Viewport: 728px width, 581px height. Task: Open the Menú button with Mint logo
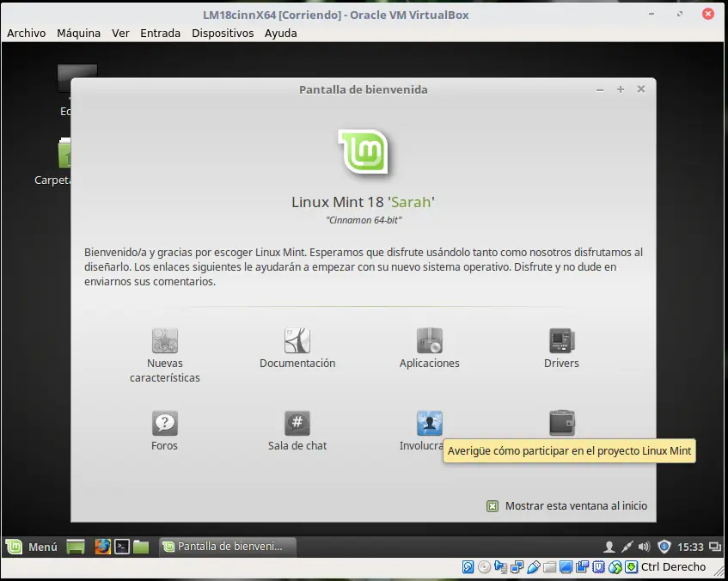tap(32, 547)
